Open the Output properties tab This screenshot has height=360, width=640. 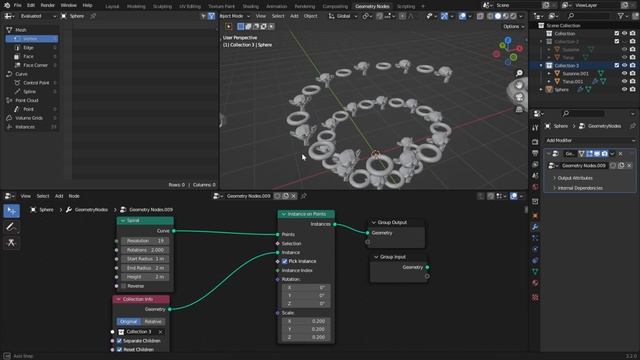click(535, 153)
